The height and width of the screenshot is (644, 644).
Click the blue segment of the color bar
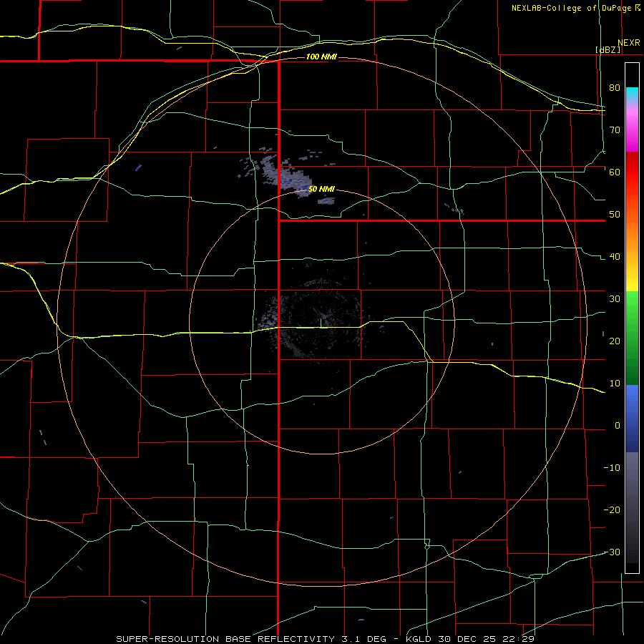coord(632,419)
